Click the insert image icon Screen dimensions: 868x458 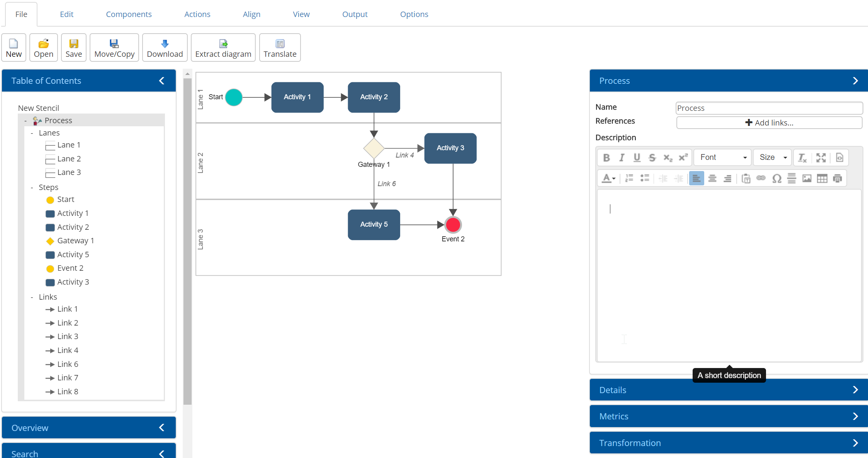(807, 178)
